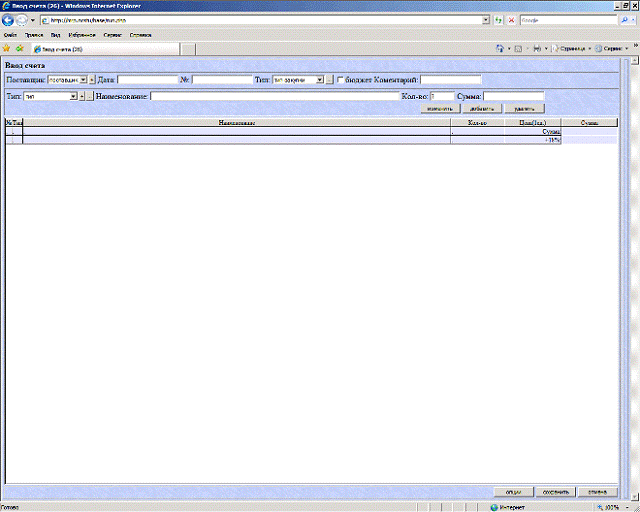Image resolution: width=640 pixels, height=512 pixels.
Task: Click the Сумма input field
Action: click(x=513, y=97)
